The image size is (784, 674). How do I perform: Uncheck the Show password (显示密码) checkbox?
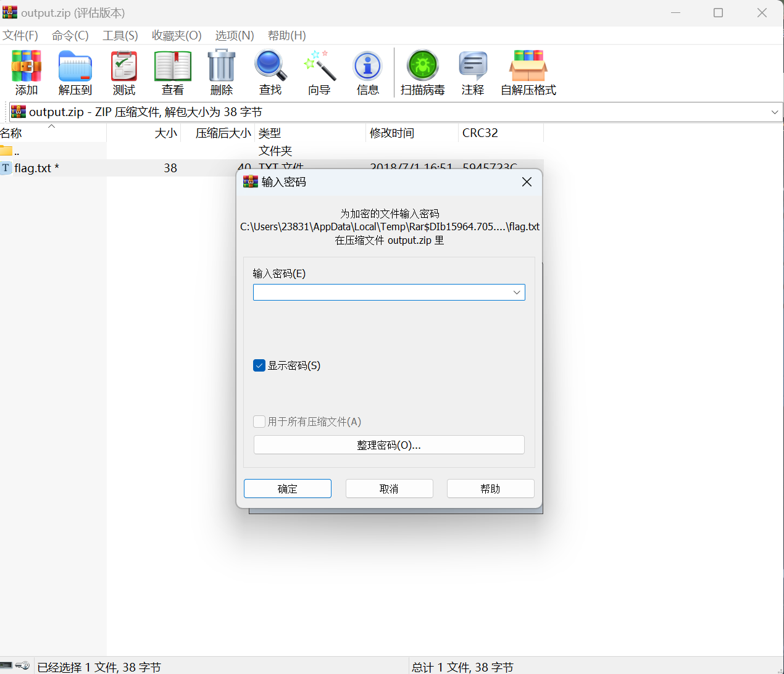click(x=259, y=365)
